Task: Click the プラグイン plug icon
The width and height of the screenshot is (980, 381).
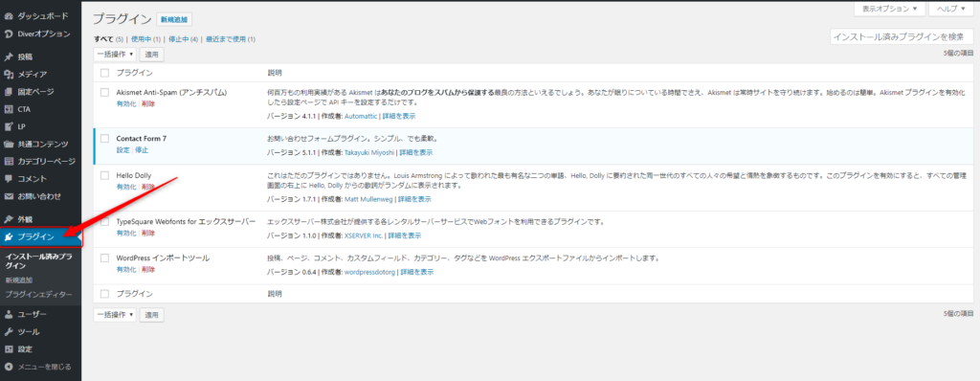Action: point(9,237)
